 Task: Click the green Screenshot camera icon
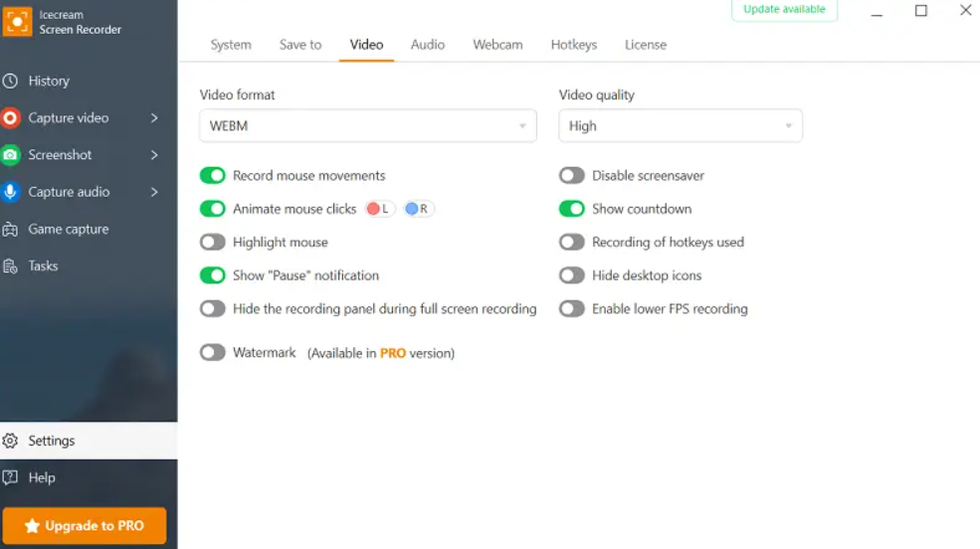click(x=11, y=155)
